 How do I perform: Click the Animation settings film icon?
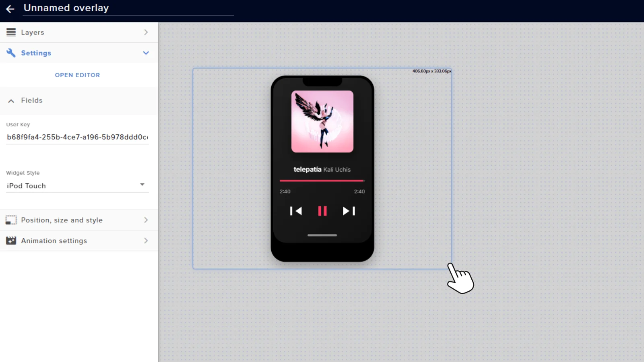pyautogui.click(x=11, y=241)
